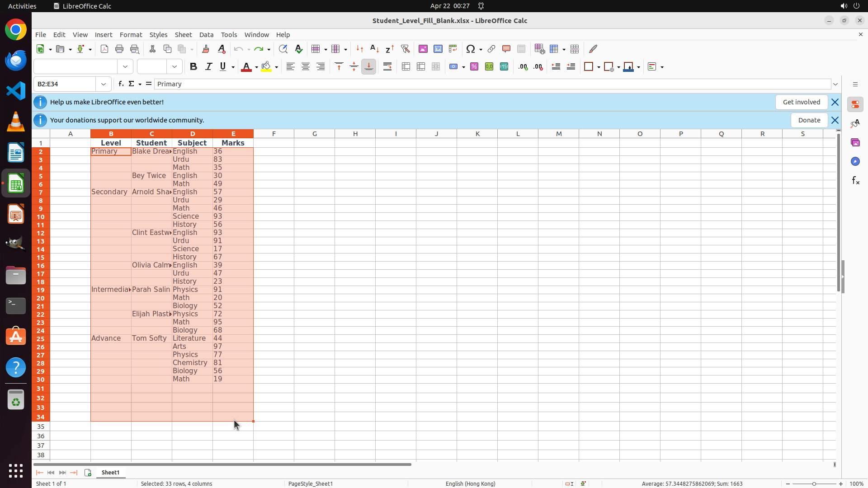Click the Export as PDF icon

pos(104,49)
